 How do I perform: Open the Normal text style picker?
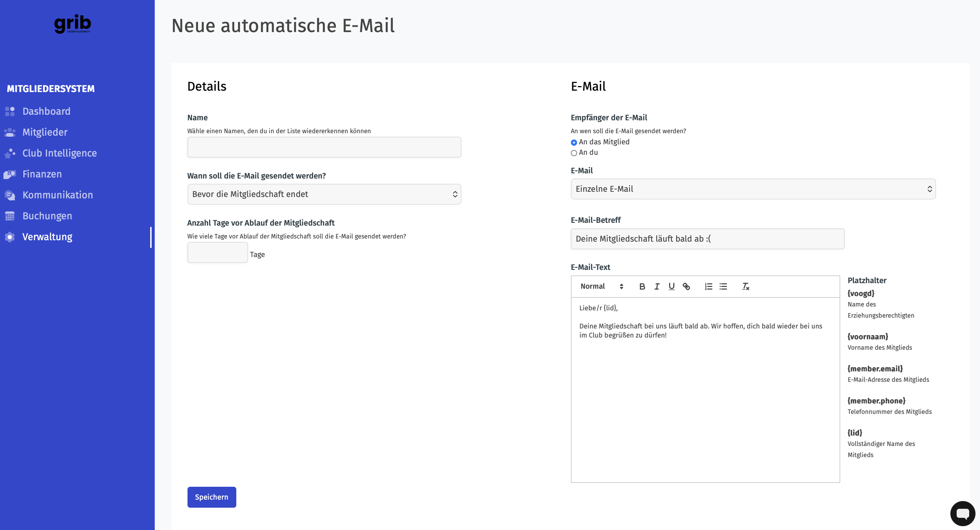[x=602, y=286]
